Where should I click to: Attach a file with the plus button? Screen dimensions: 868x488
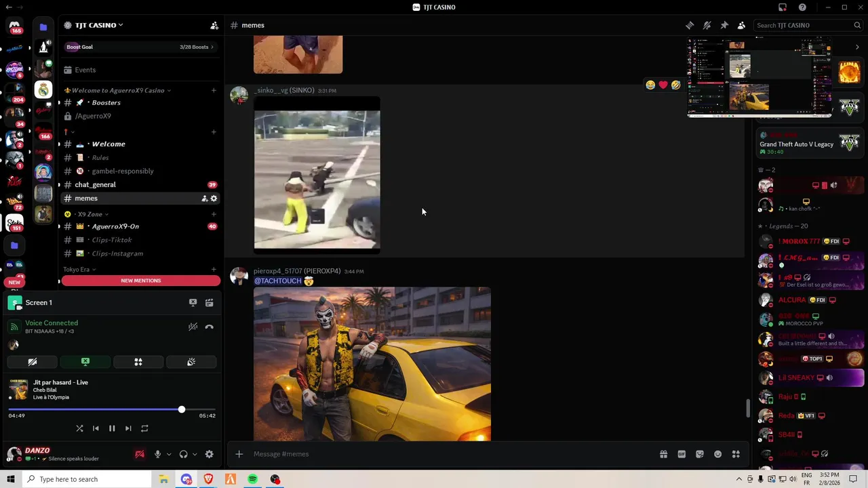point(239,454)
